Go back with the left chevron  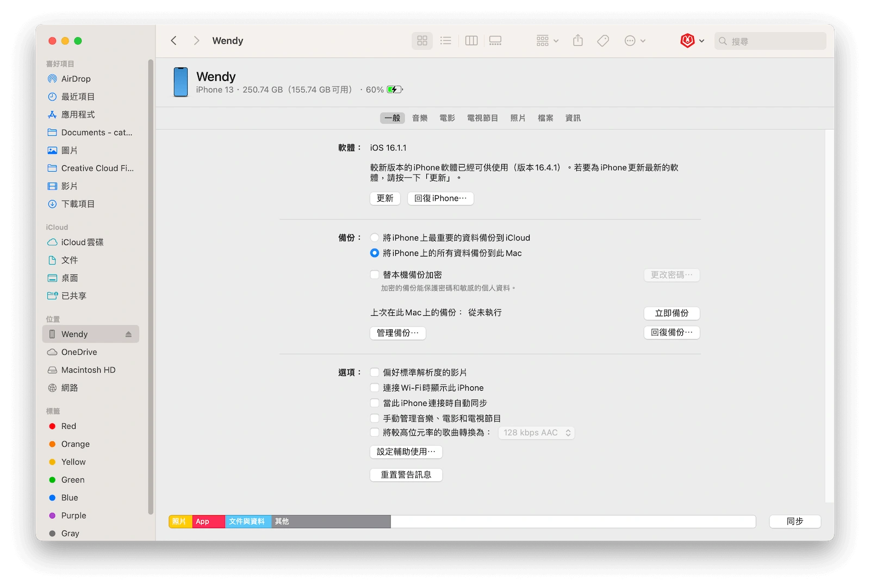(x=174, y=41)
